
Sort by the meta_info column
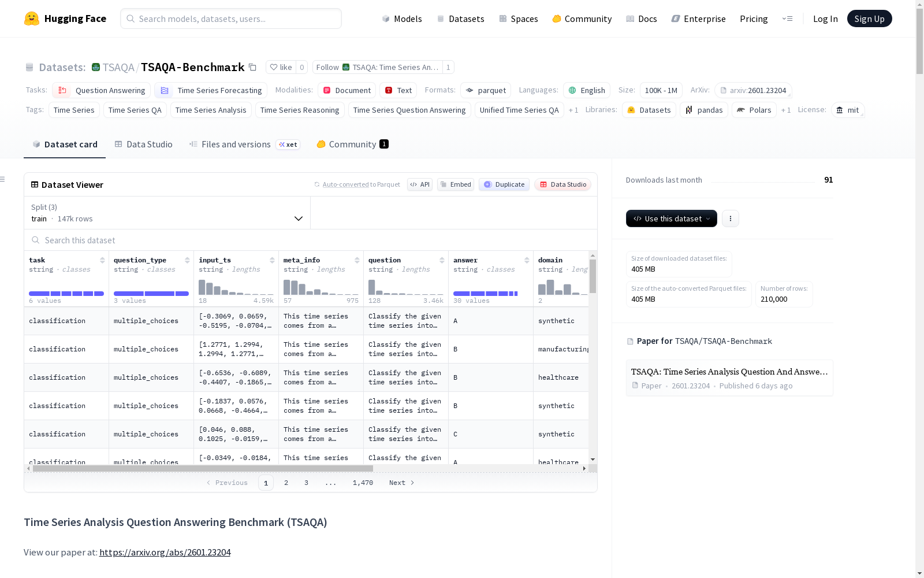pos(357,260)
